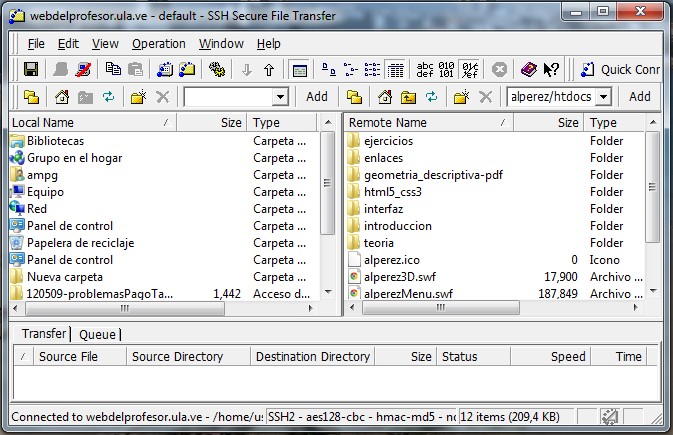Click the Save icon in toolbar
Screen dimensions: 673x435
pyautogui.click(x=31, y=70)
